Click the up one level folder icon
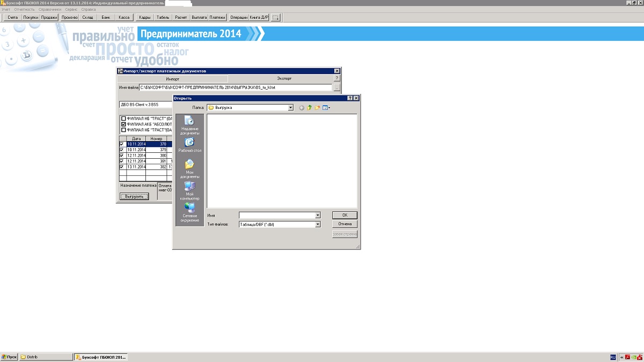This screenshot has height=362, width=644. click(x=310, y=108)
